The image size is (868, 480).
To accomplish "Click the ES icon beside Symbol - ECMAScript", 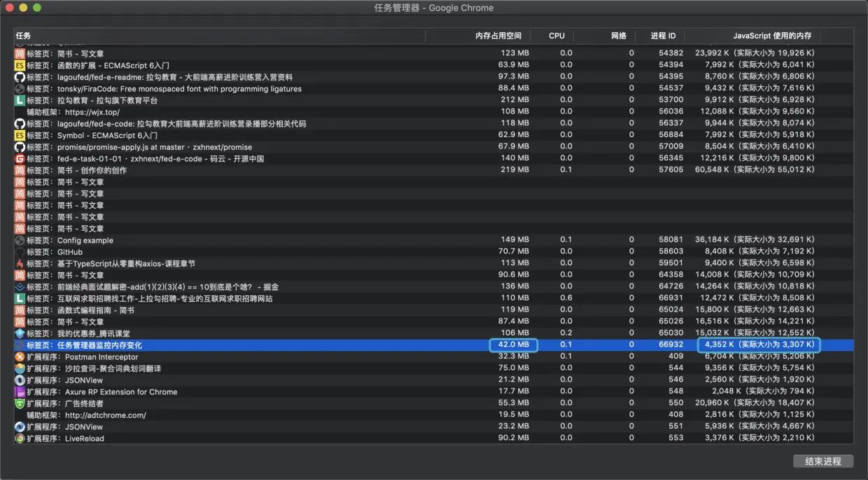I will tap(20, 135).
